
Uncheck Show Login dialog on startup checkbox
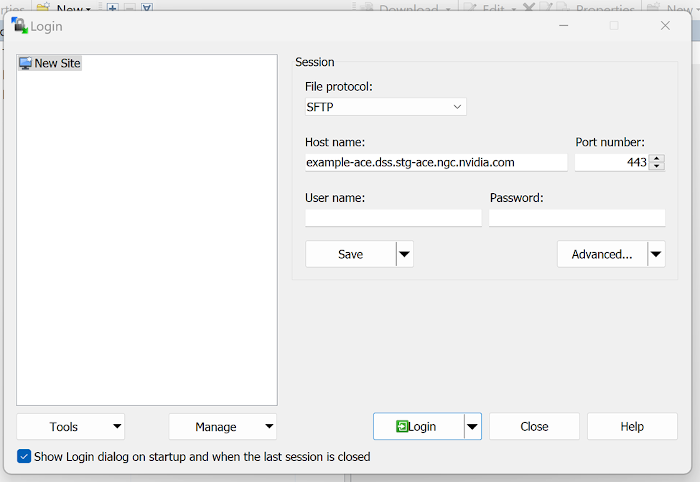click(24, 457)
